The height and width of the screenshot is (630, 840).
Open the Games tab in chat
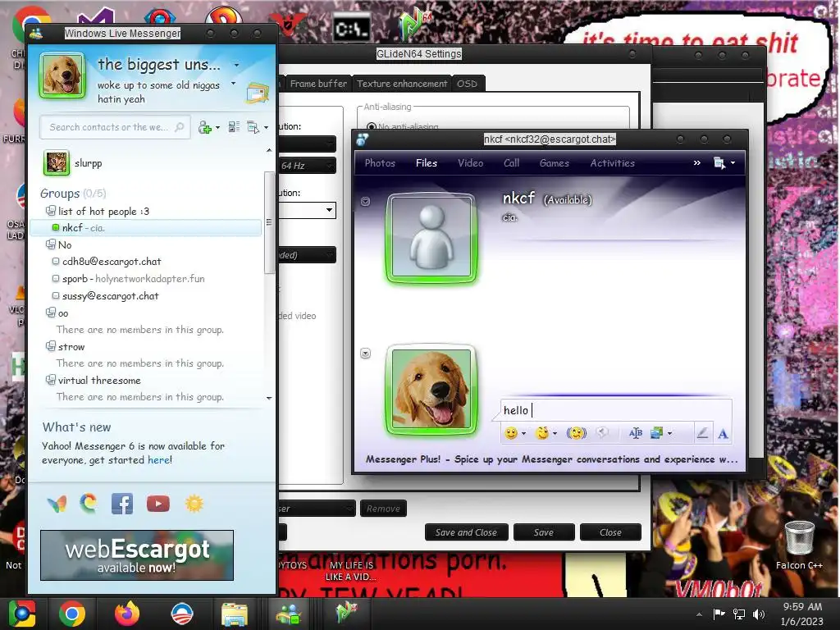tap(554, 163)
